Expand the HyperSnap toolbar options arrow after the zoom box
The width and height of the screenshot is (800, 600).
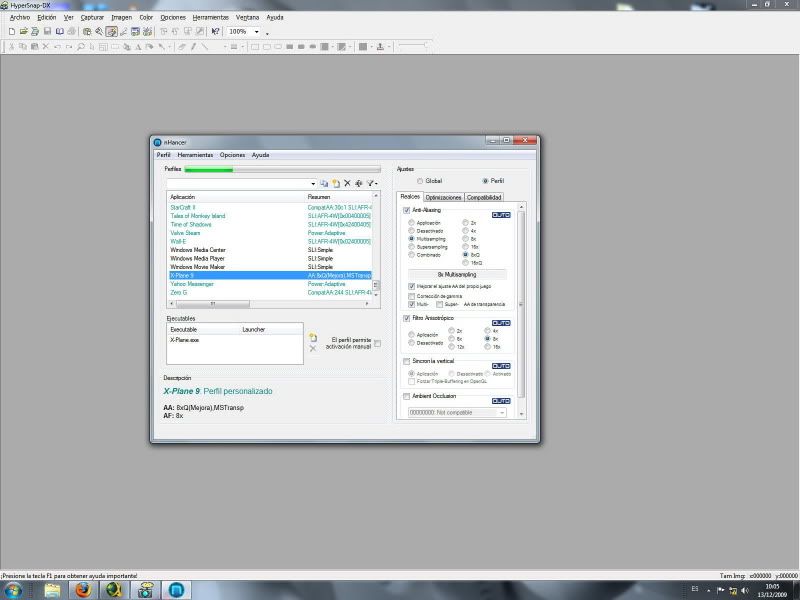coord(267,34)
